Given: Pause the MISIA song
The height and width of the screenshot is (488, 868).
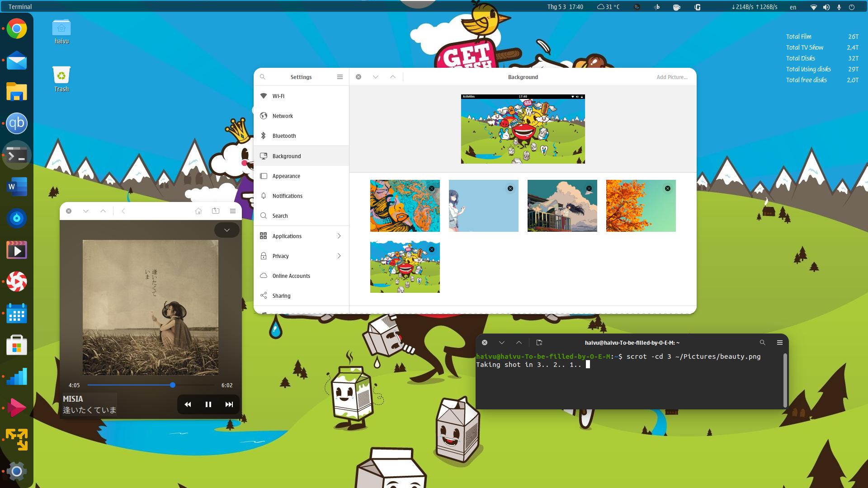Looking at the screenshot, I should click(x=208, y=404).
